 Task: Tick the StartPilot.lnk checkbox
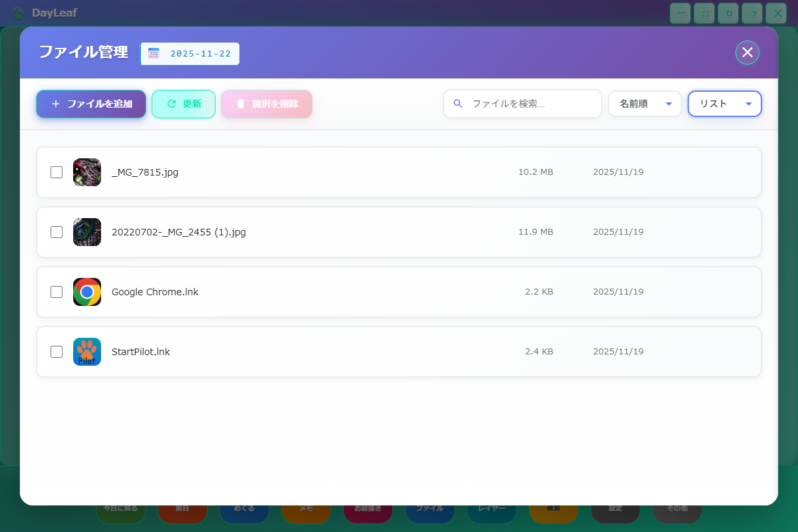(57, 352)
